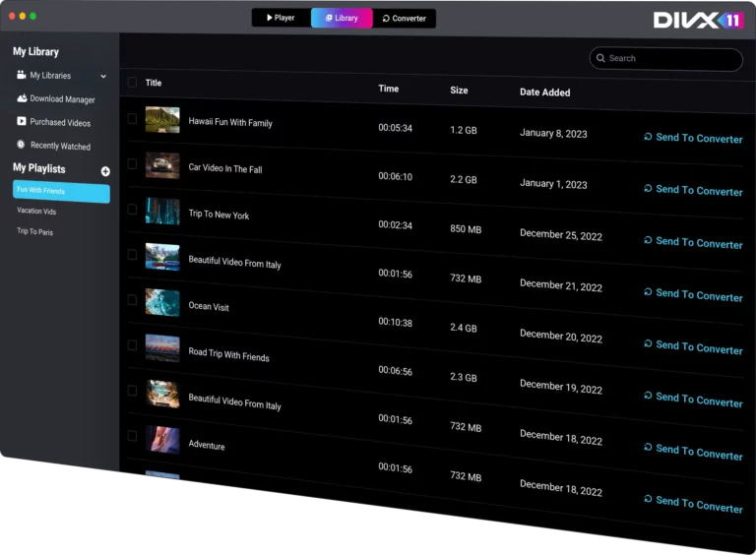756x555 pixels.
Task: Click the Purchased Videos play icon
Action: (22, 121)
